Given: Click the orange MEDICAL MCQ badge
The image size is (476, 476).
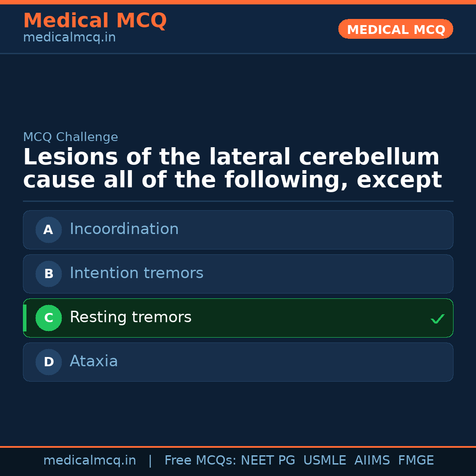Looking at the screenshot, I should 395,30.
